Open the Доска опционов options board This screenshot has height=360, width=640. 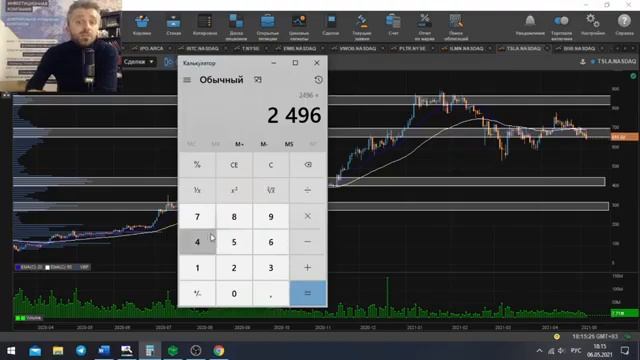236,27
